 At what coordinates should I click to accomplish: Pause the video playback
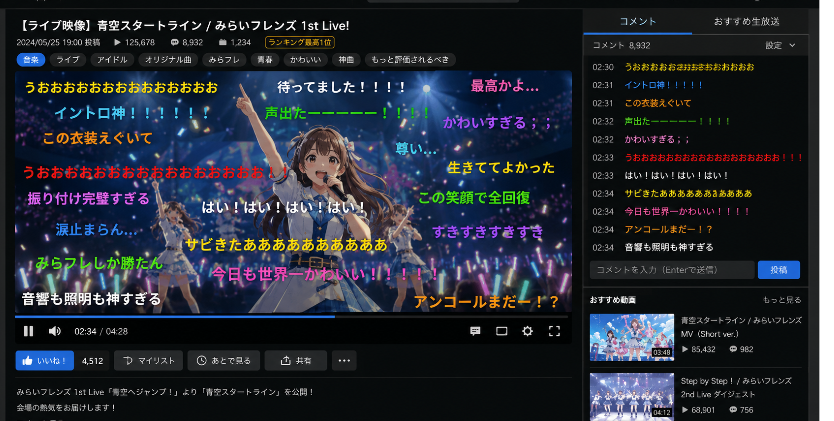point(29,331)
